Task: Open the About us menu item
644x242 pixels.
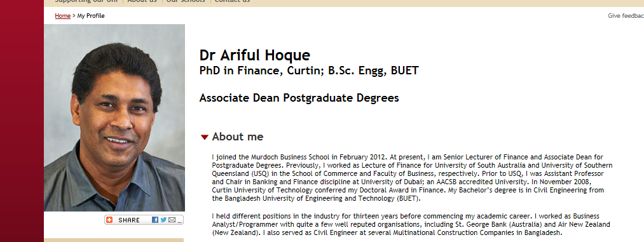Action: [x=142, y=1]
